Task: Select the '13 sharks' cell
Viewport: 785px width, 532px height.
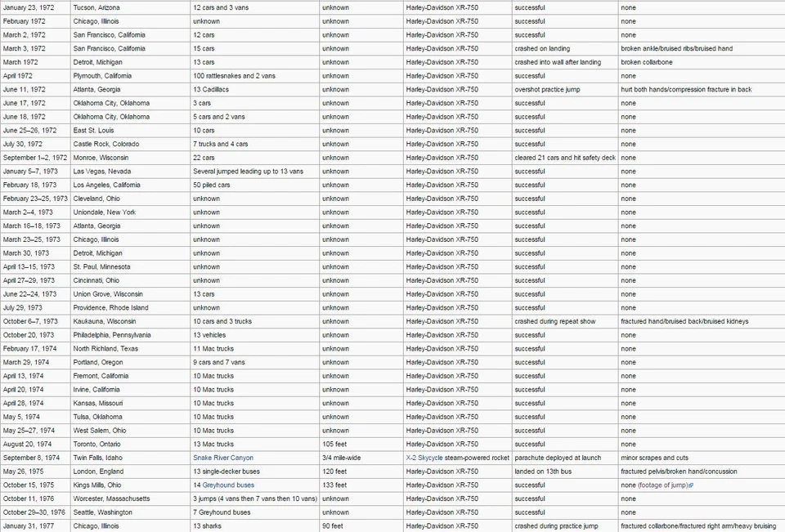Action: [255, 526]
